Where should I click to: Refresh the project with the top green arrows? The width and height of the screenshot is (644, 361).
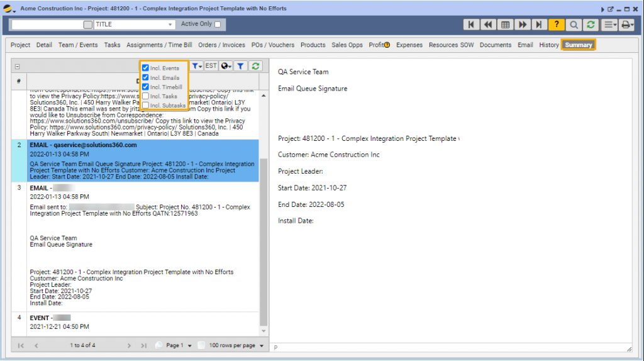(x=590, y=25)
